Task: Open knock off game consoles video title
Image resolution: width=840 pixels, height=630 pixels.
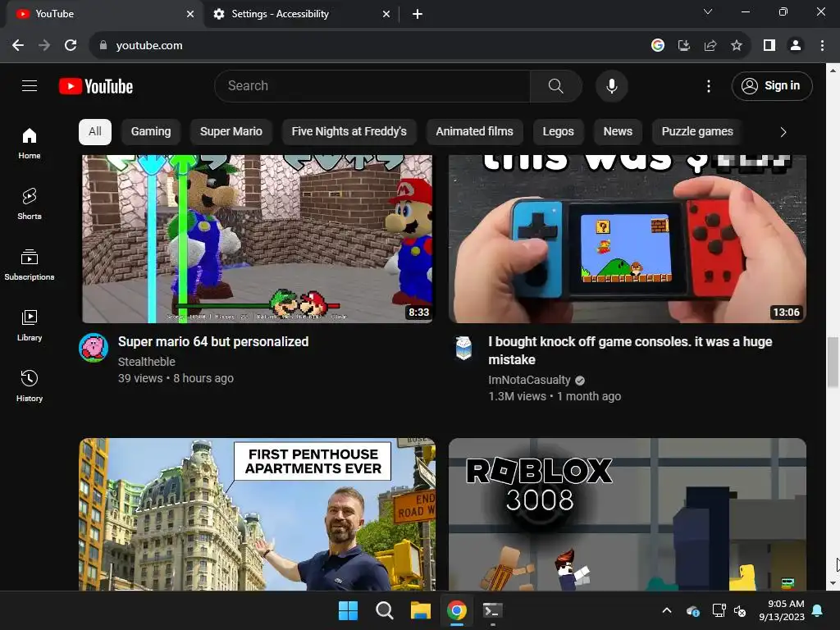Action: coord(630,350)
